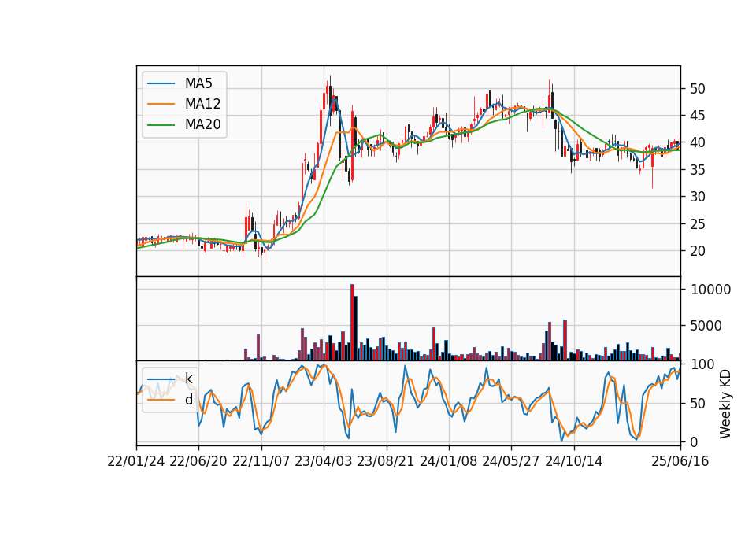Click the MA20 legend label
Image resolution: width=756 pixels, height=543 pixels.
click(202, 124)
